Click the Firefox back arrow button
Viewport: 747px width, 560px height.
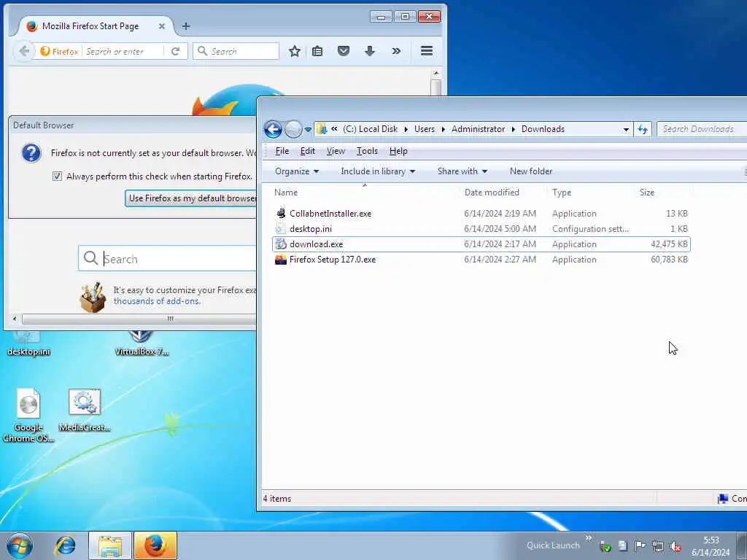click(x=24, y=51)
